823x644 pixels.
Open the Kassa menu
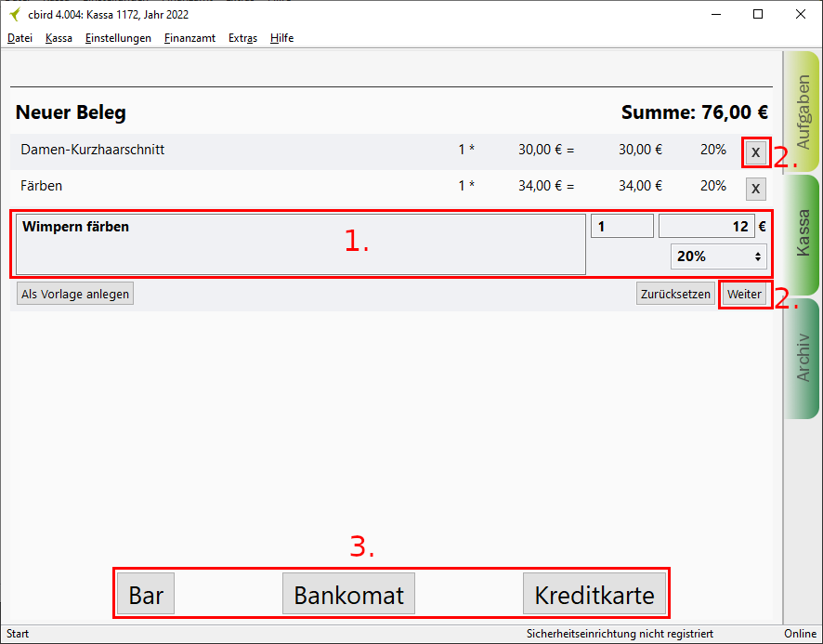59,38
